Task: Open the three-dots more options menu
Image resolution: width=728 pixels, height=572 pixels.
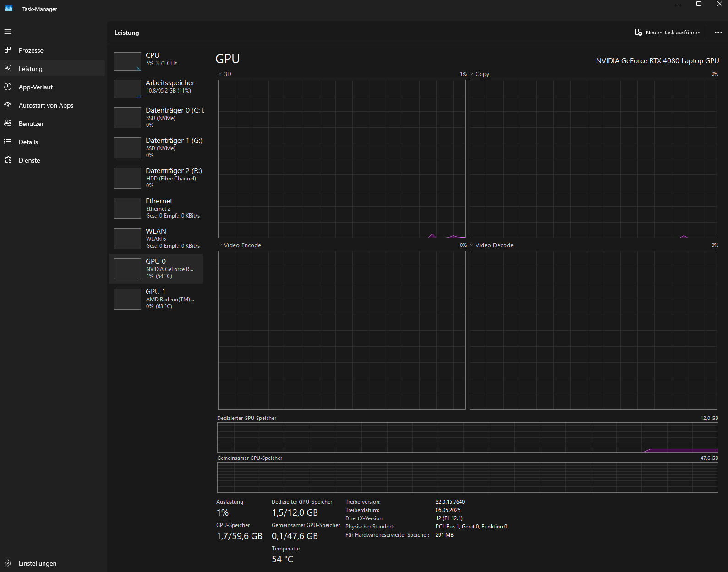Action: click(718, 33)
